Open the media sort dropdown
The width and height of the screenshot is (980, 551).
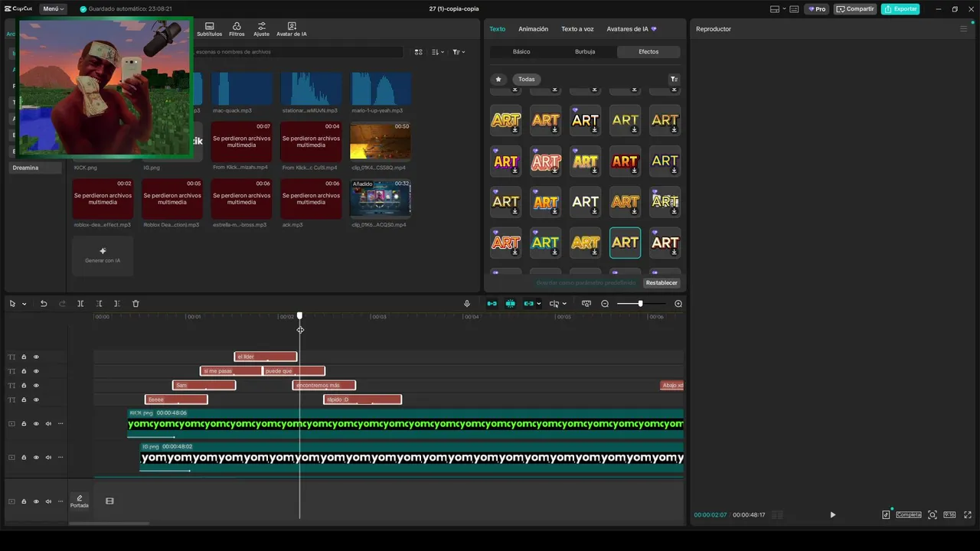(437, 52)
